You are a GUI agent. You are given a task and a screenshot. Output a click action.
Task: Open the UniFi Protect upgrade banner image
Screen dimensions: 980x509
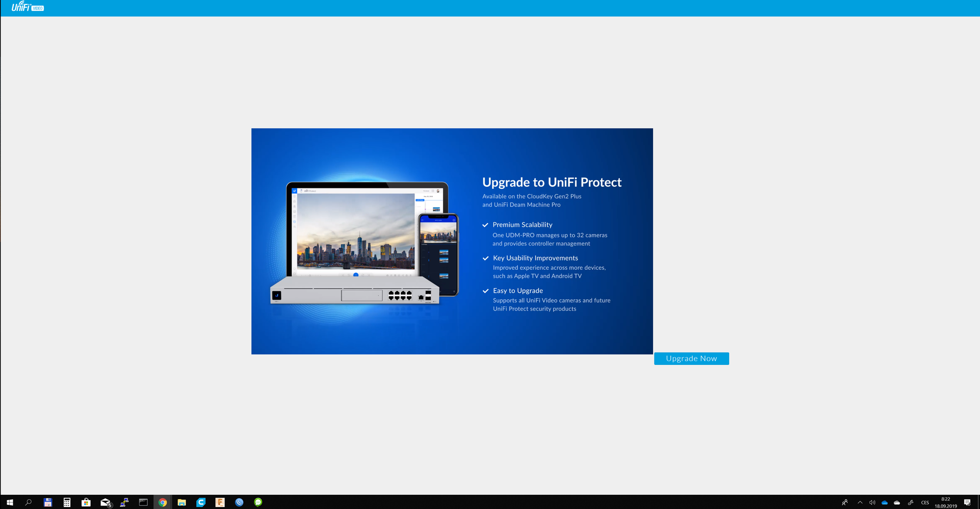pos(452,241)
